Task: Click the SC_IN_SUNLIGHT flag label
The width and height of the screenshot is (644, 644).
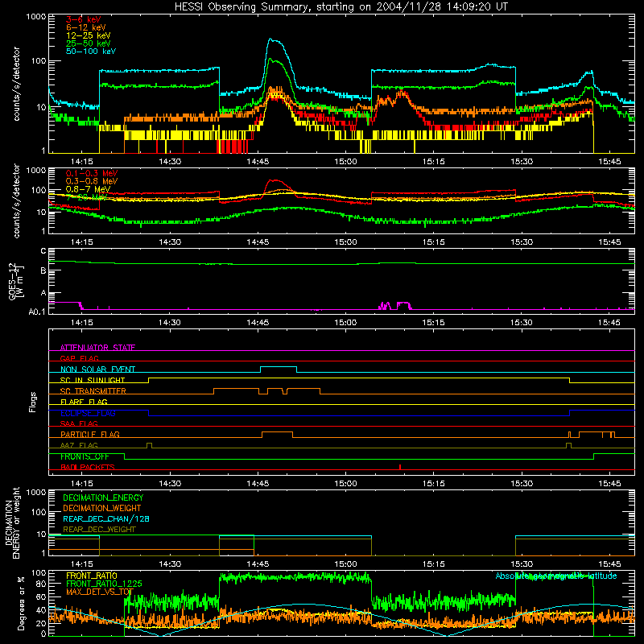Action: pos(93,380)
